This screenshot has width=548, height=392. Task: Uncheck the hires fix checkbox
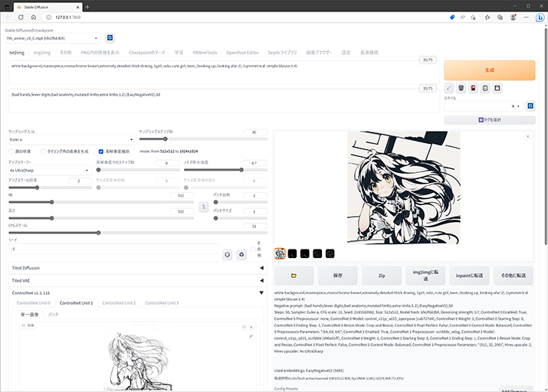101,152
